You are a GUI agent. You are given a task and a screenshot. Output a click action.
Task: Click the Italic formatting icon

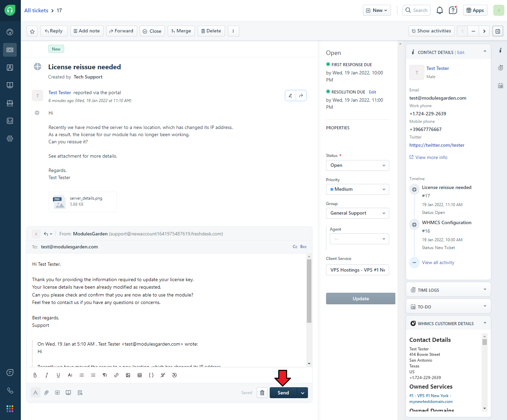(x=46, y=375)
